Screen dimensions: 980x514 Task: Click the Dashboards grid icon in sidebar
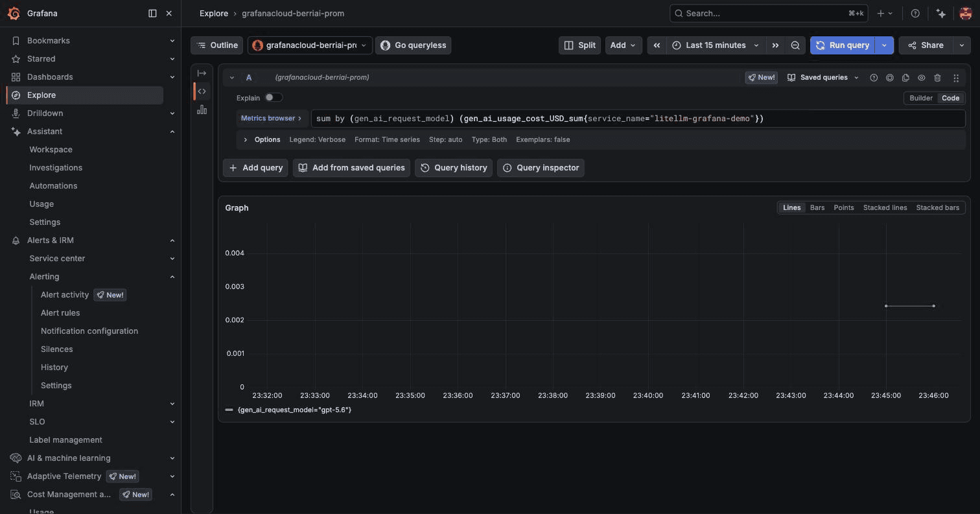pyautogui.click(x=16, y=77)
